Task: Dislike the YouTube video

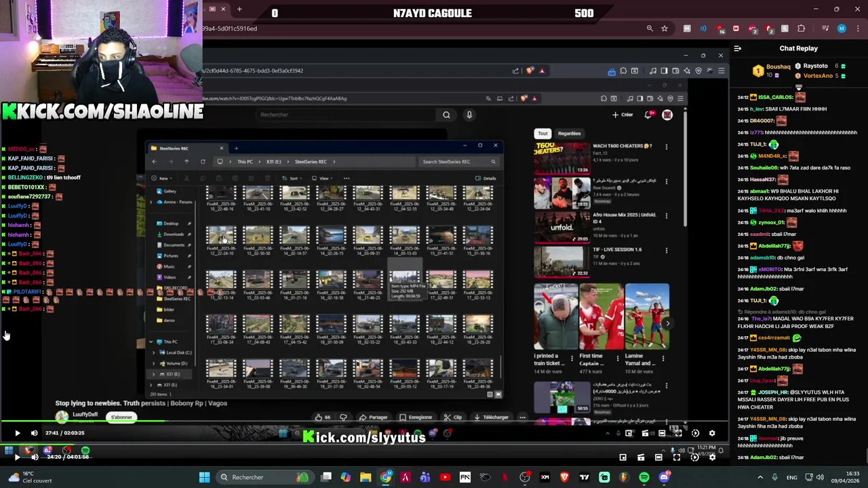Action: click(343, 418)
